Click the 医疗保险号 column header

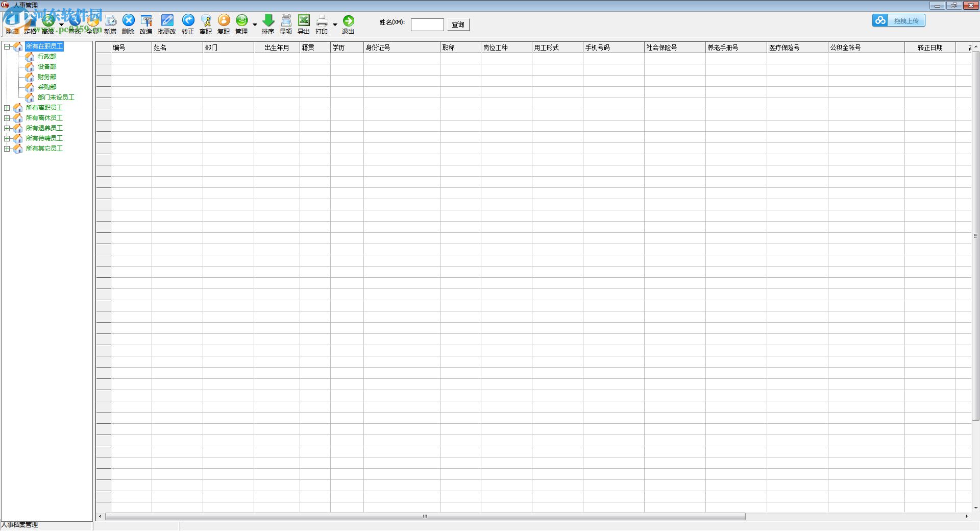tap(797, 47)
